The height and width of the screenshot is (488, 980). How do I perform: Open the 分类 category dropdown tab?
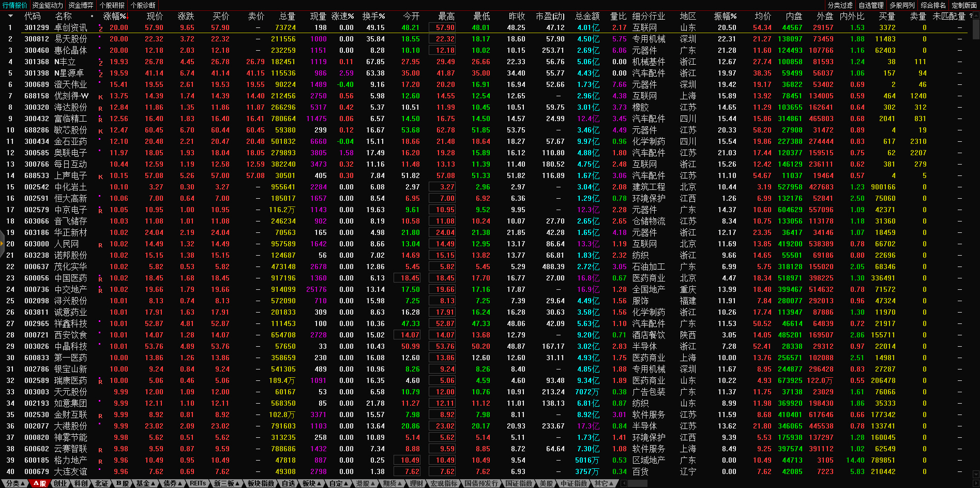click(x=15, y=483)
